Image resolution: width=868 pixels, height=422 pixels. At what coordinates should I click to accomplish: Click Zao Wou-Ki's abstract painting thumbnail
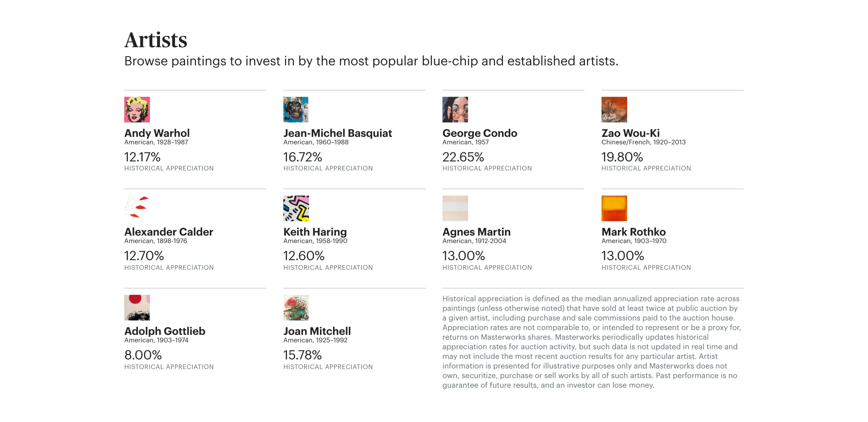click(614, 110)
